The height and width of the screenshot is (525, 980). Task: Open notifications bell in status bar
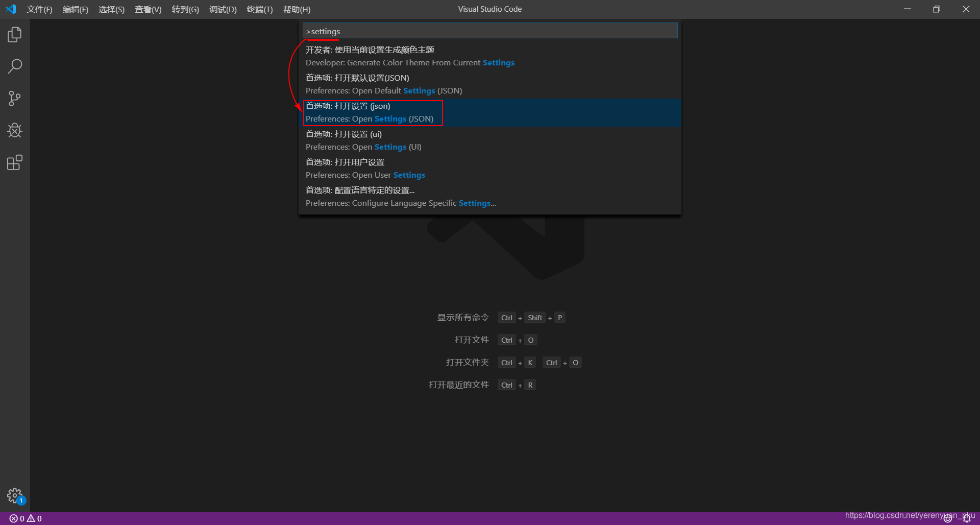966,518
